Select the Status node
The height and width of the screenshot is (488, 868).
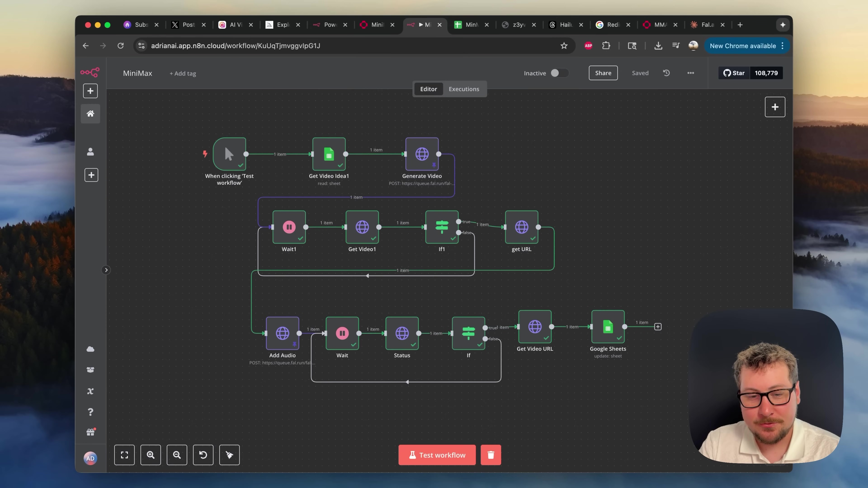pyautogui.click(x=402, y=333)
